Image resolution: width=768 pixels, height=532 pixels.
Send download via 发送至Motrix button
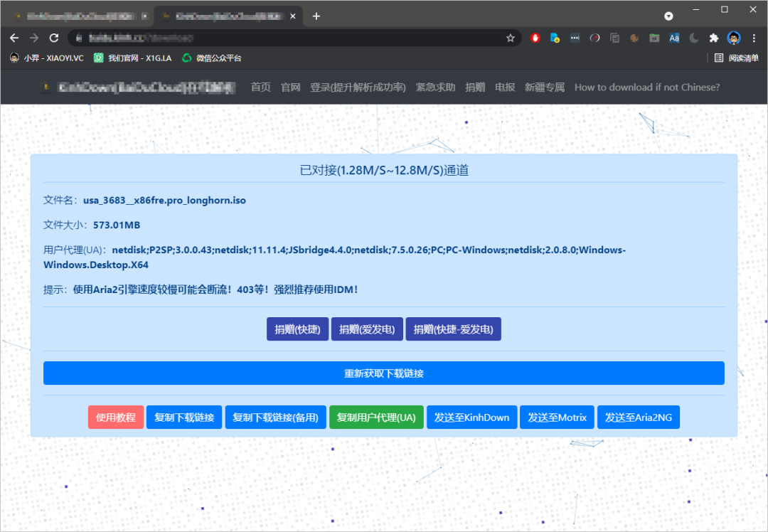pyautogui.click(x=557, y=417)
